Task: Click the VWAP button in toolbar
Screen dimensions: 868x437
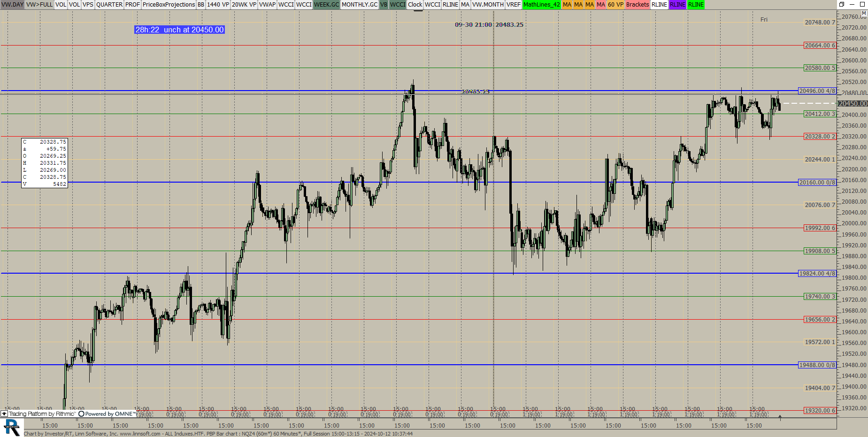Action: click(x=267, y=5)
